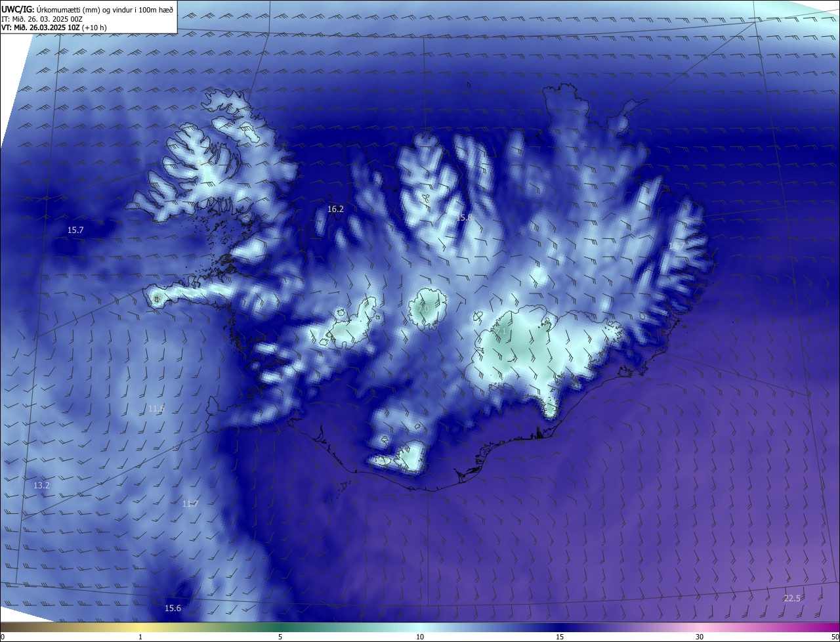The width and height of the screenshot is (840, 642).
Task: Click the 16.2 value label north of Iceland
Action: (335, 209)
